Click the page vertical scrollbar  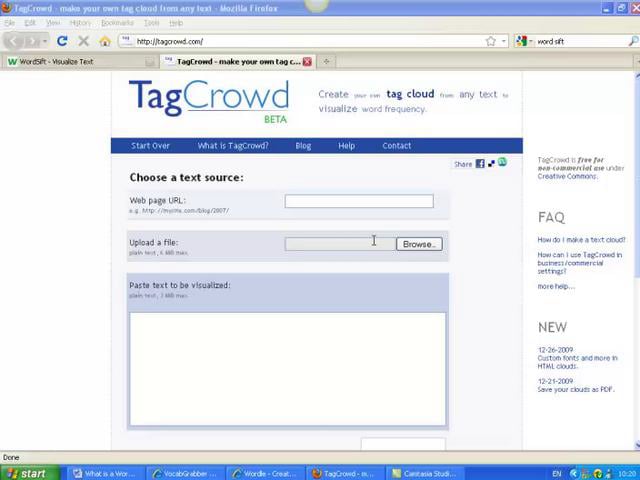pyautogui.click(x=637, y=261)
